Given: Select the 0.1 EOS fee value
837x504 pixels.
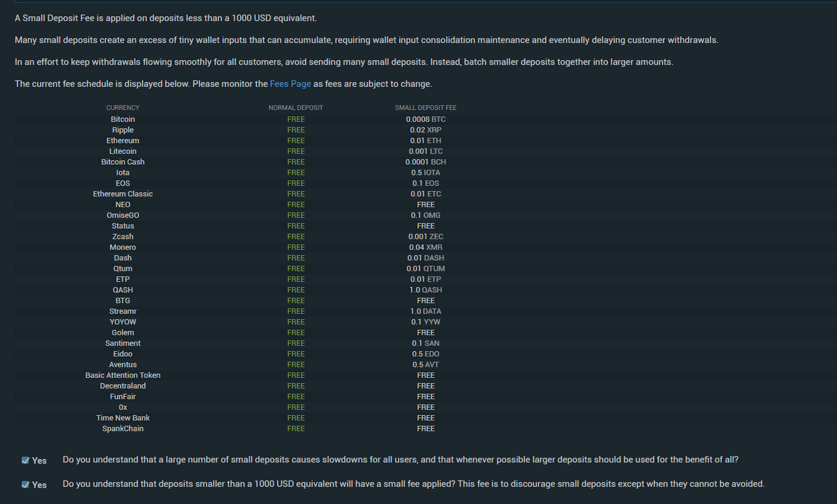Looking at the screenshot, I should tap(426, 183).
